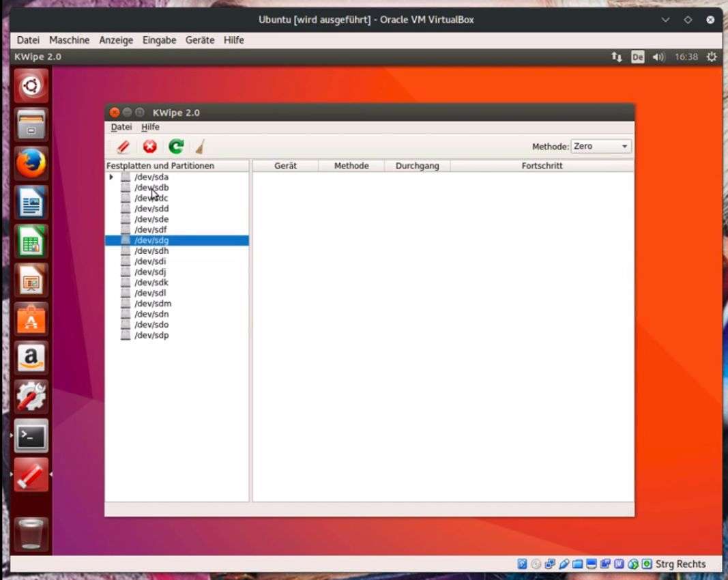Open LibreOffice Calc in the dock
Screen dimensions: 728x580
(x=31, y=242)
